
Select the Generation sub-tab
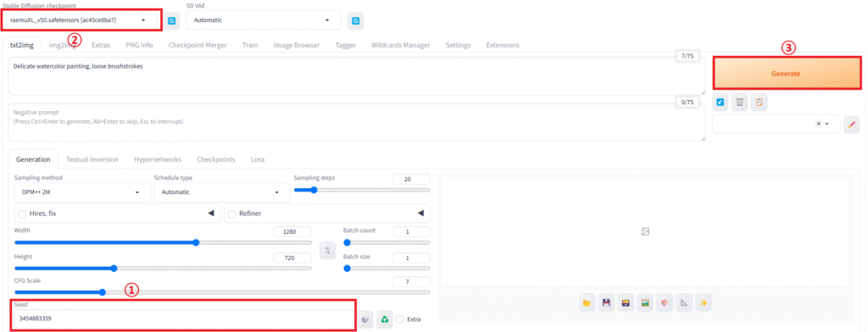pyautogui.click(x=33, y=159)
